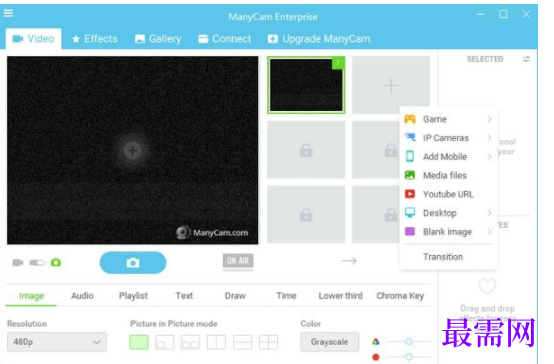Open the Image settings tab
Image resolution: width=554 pixels, height=364 pixels.
click(31, 296)
